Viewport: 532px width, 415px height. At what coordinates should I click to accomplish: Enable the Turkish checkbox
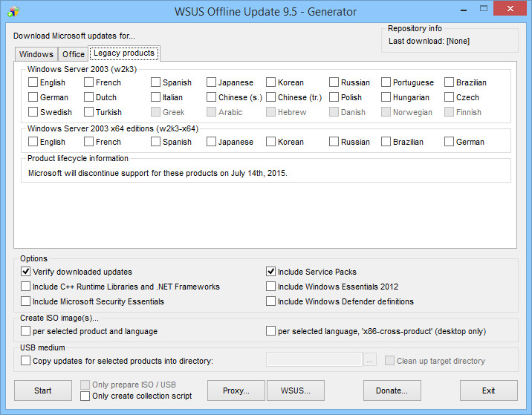coord(88,112)
